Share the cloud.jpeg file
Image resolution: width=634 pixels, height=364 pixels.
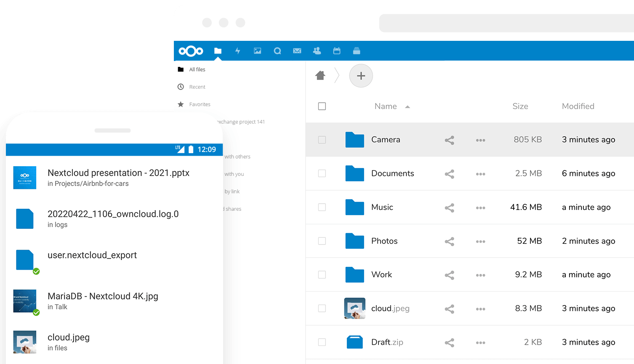click(x=450, y=309)
